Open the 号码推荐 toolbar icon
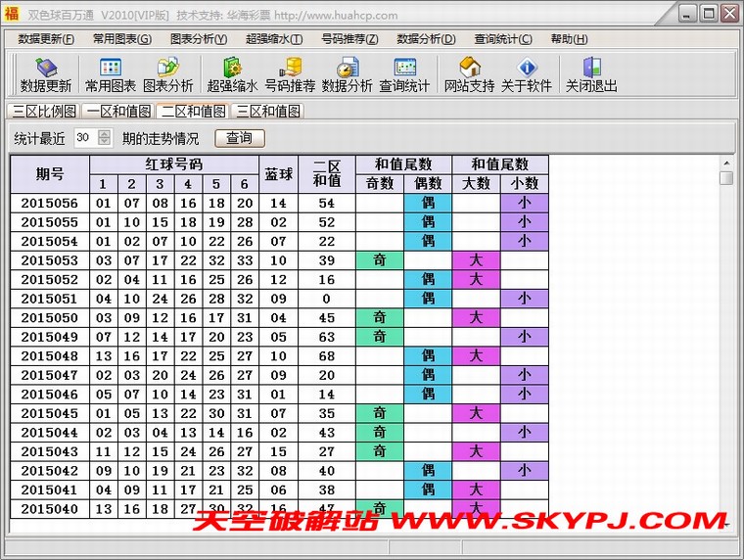Viewport: 744px width, 560px height. (290, 74)
